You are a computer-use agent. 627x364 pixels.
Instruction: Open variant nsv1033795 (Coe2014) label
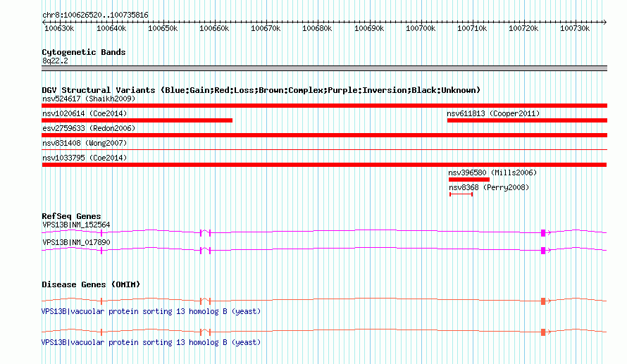[x=85, y=158]
